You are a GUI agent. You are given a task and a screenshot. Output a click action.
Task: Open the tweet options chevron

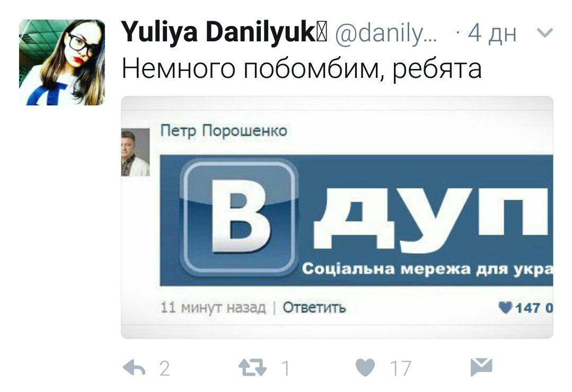pyautogui.click(x=545, y=33)
